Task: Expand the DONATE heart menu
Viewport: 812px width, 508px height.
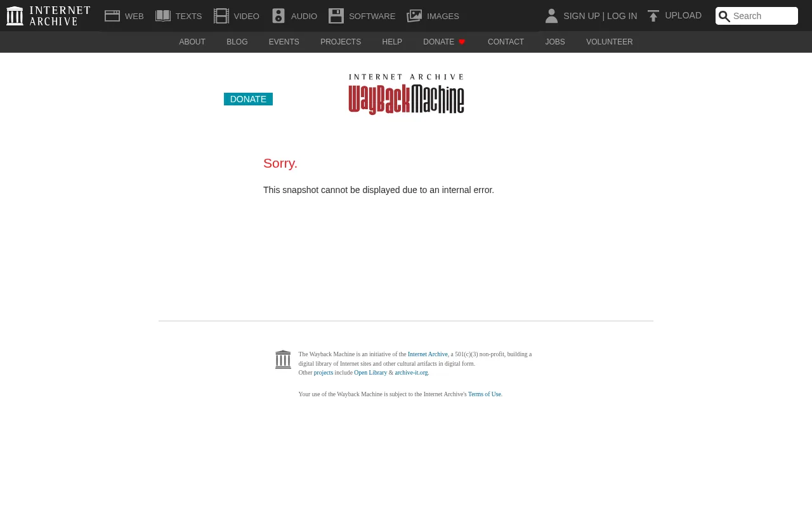Action: click(445, 42)
